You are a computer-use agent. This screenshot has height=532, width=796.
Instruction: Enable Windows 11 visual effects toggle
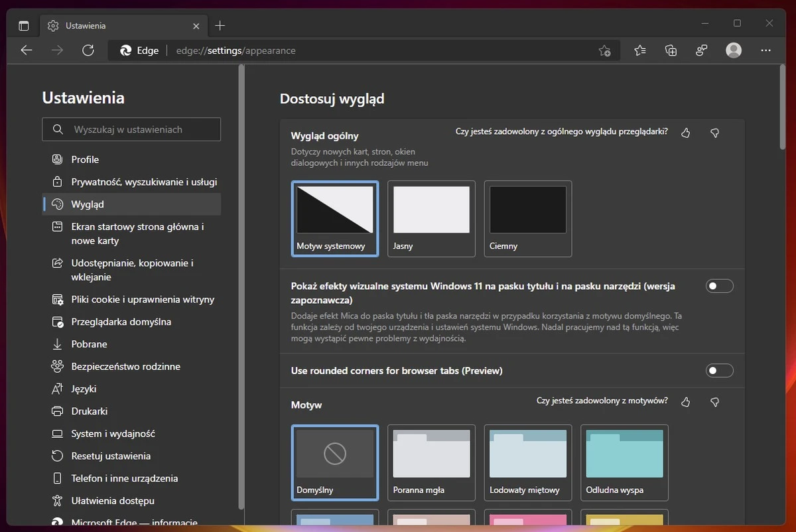[x=720, y=286]
